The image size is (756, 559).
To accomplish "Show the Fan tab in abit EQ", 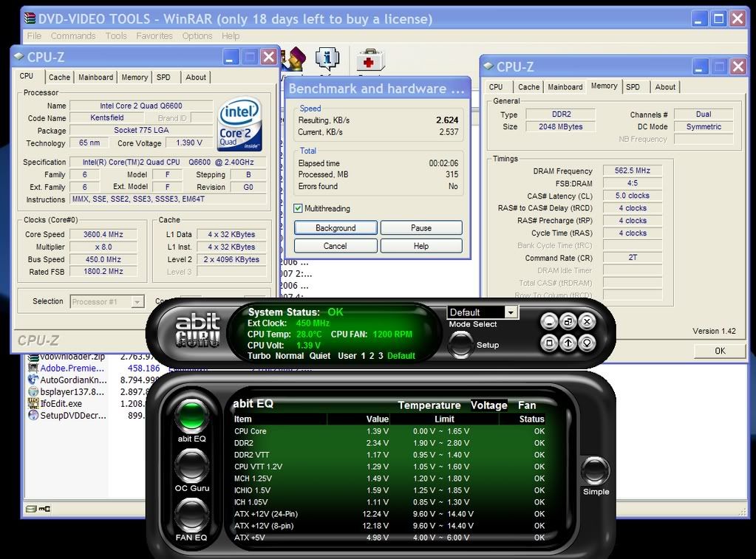I will 527,405.
